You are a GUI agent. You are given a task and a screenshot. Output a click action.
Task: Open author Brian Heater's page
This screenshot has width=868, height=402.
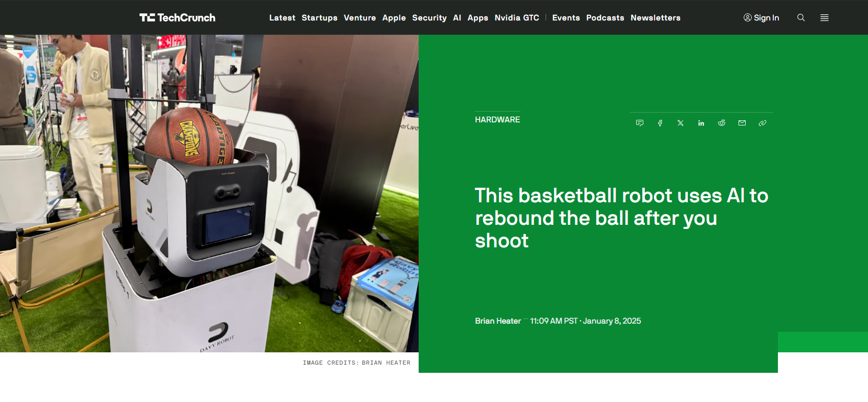point(497,321)
